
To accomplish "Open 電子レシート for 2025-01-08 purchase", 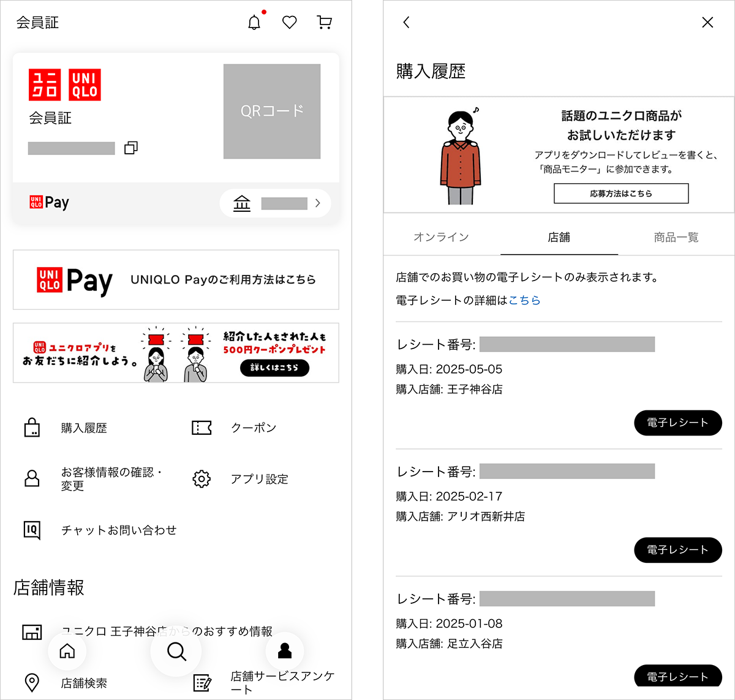I will click(678, 676).
